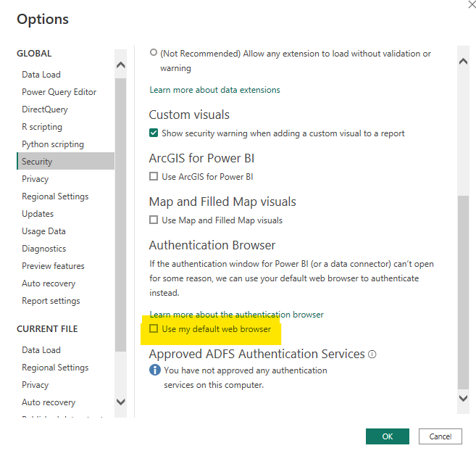Close the Options dialog with X
The width and height of the screenshot is (476, 456).
[x=472, y=4]
